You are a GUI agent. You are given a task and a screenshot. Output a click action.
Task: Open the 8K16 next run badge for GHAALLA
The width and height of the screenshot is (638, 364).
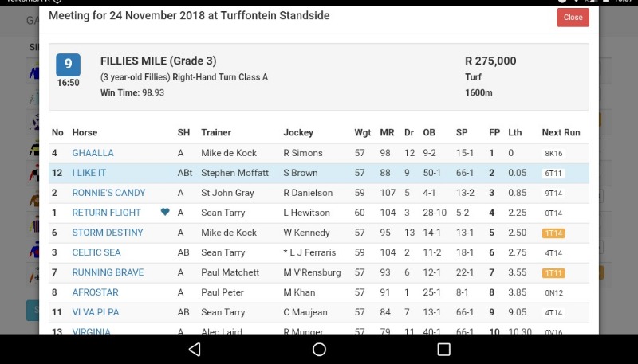553,153
